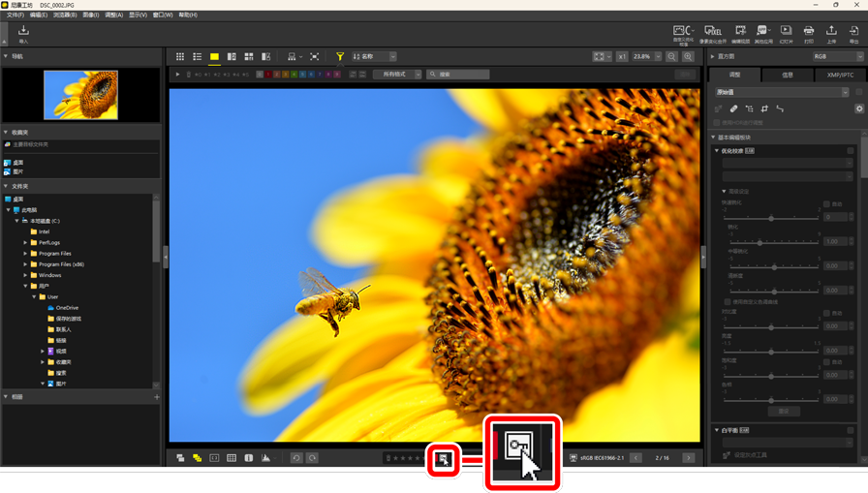The height and width of the screenshot is (493, 868).
Task: Toggle checkbox beside the 原始值 dropdown
Action: click(858, 92)
